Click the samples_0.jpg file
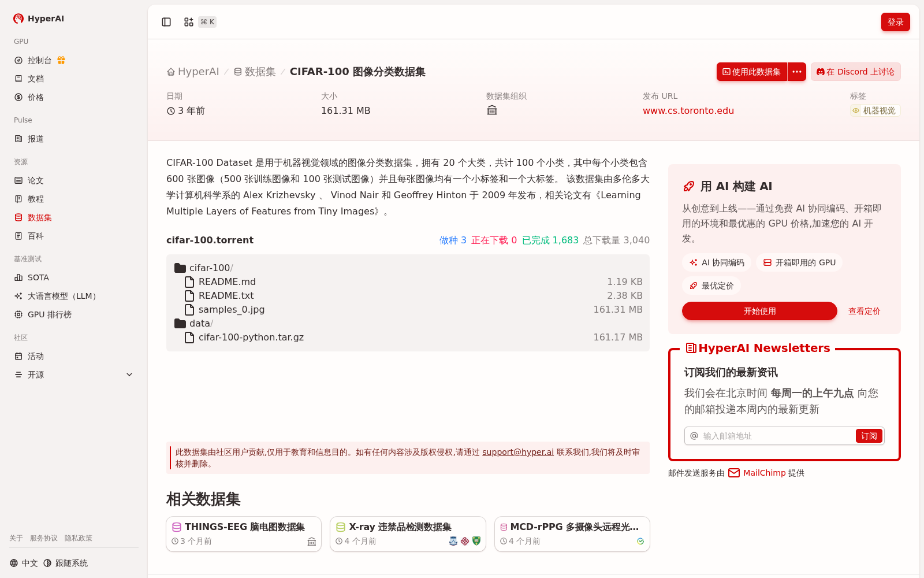Viewport: 924px width, 578px height. 225,309
